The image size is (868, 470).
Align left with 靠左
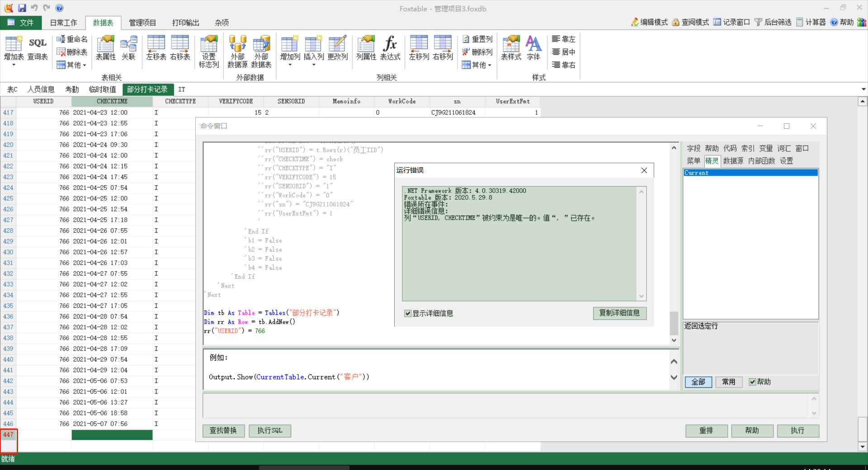click(x=564, y=39)
